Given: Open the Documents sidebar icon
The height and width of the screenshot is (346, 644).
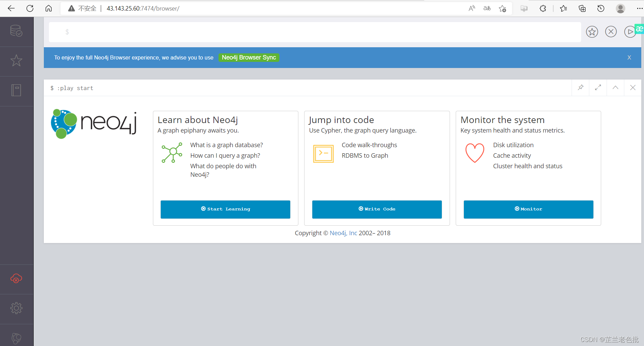Looking at the screenshot, I should coord(16,90).
